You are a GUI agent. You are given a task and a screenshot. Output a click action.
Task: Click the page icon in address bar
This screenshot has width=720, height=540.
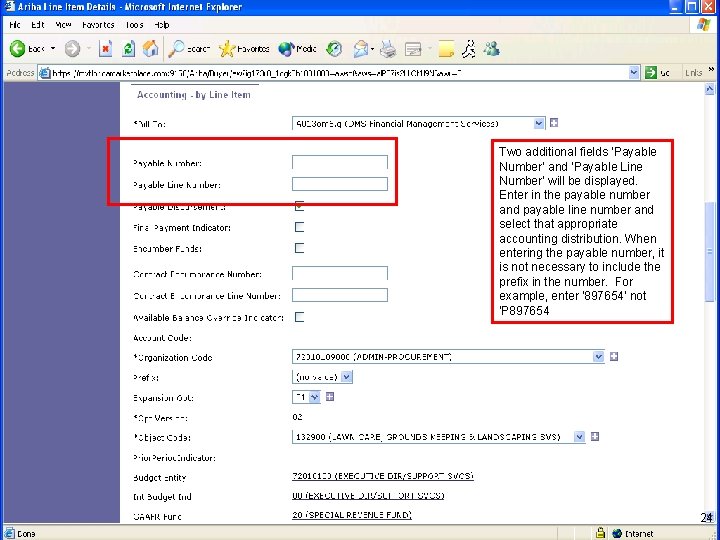45,73
